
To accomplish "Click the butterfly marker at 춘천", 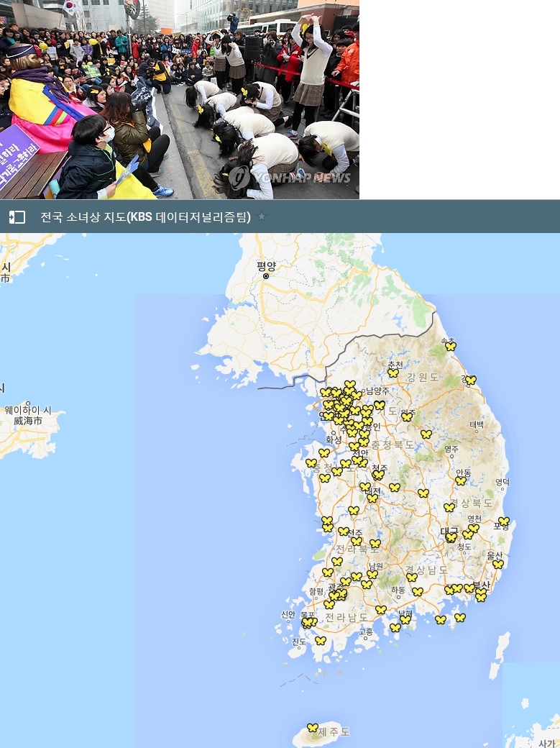I will (x=393, y=373).
